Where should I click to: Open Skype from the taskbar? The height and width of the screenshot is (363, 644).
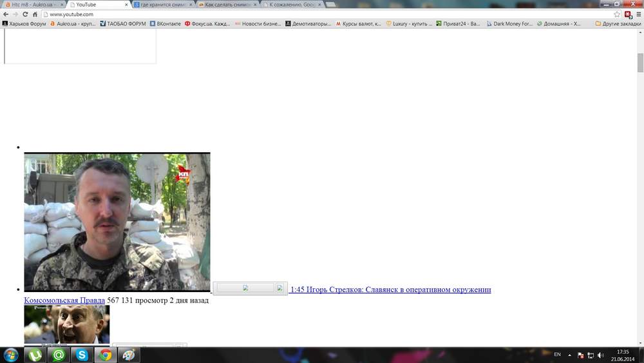point(82,355)
